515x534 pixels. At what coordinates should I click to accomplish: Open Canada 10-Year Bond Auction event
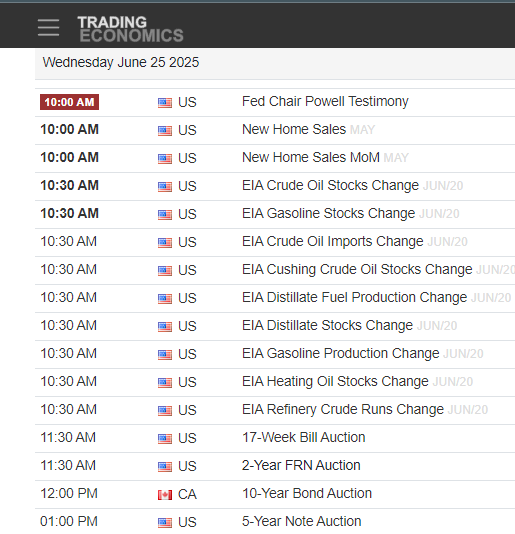(307, 493)
